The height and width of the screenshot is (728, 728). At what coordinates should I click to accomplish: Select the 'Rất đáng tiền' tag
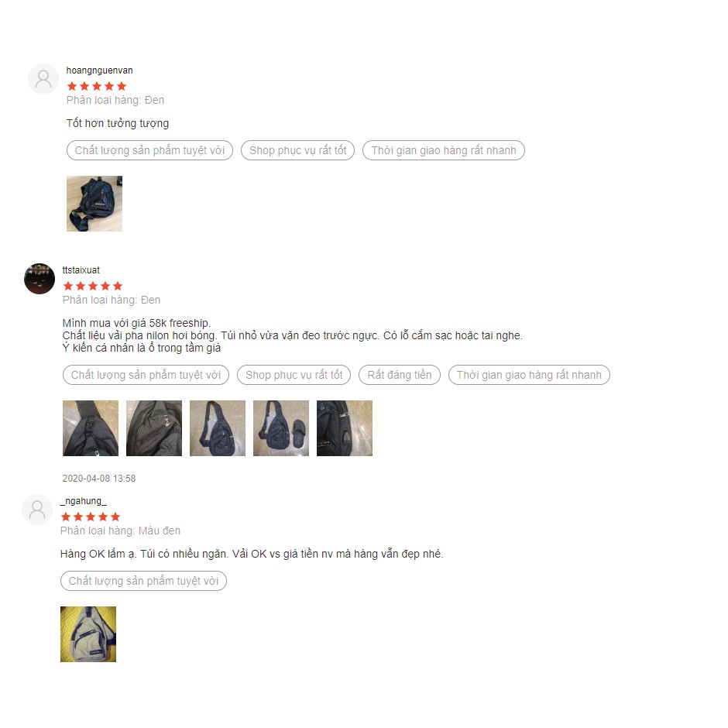pyautogui.click(x=400, y=375)
